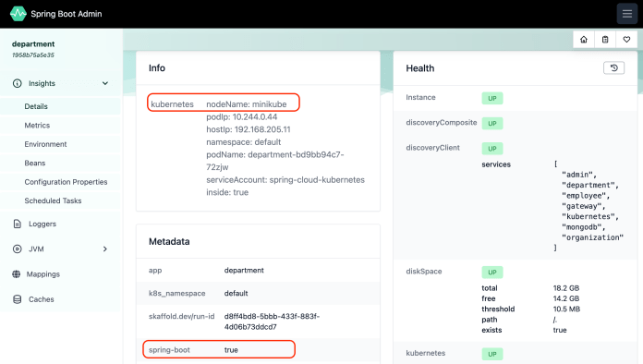Click the Health history refresh icon

[613, 68]
